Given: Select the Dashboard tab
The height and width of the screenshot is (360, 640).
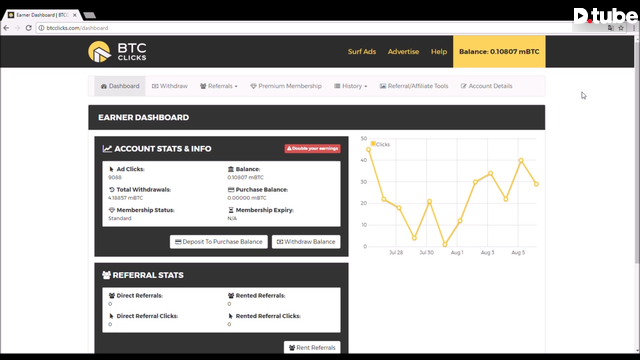Looking at the screenshot, I should tap(120, 86).
